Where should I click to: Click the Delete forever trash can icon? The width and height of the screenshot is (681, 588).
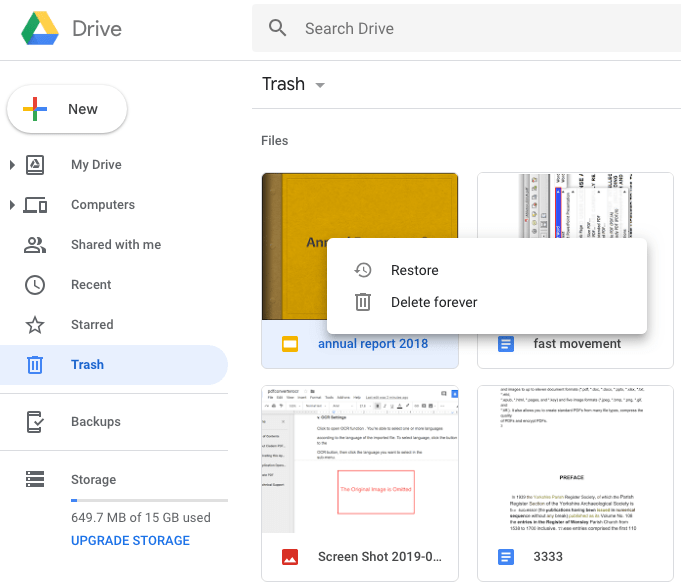click(363, 302)
